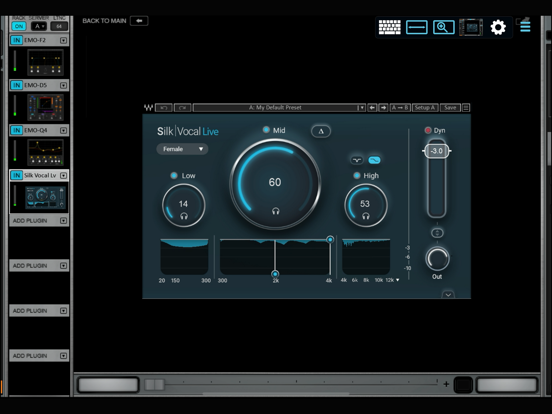Screen dimensions: 552x414
Task: Open the EMO-D5 plugin thumbnail
Action: click(45, 107)
